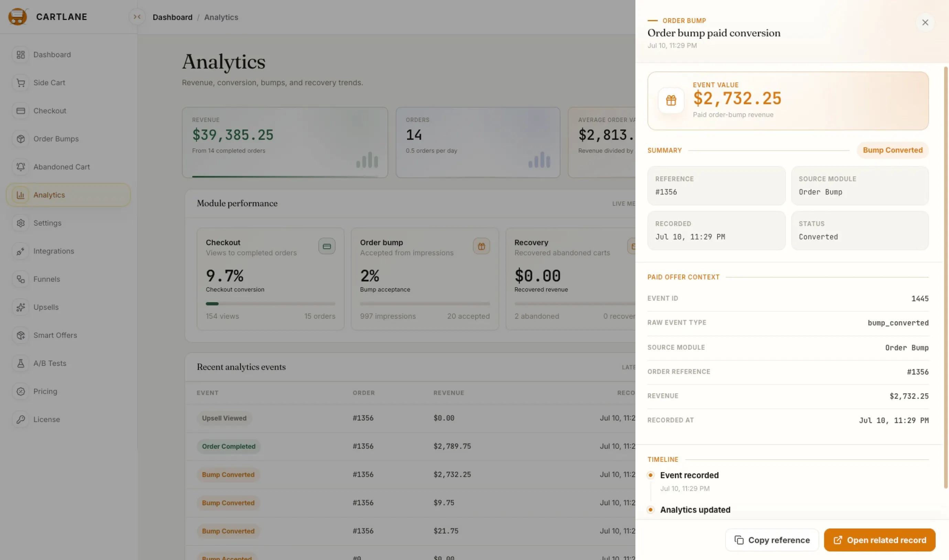Open the A/B Tests flask icon
949x560 pixels.
[x=21, y=363]
